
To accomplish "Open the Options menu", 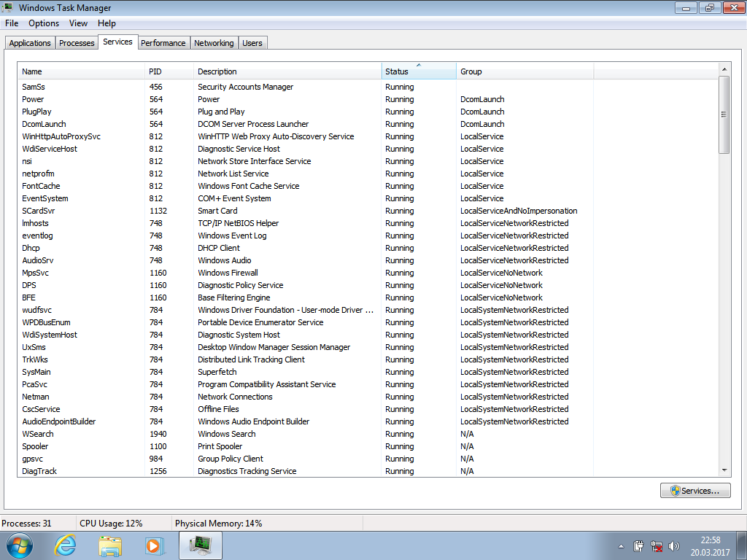I will (44, 23).
